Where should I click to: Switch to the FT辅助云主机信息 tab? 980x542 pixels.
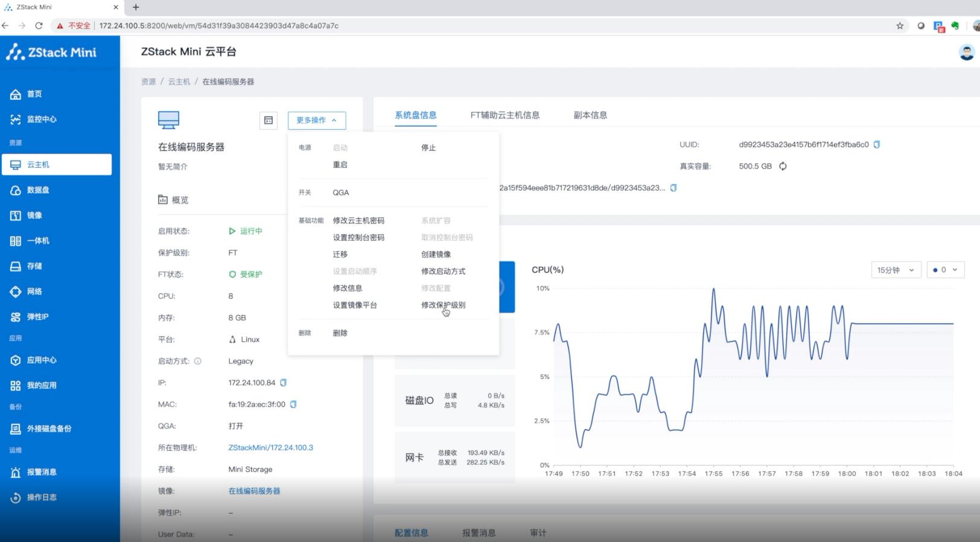coord(505,115)
